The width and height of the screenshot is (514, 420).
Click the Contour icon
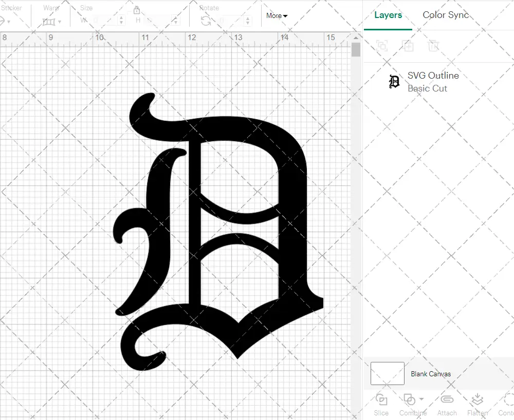(508, 400)
